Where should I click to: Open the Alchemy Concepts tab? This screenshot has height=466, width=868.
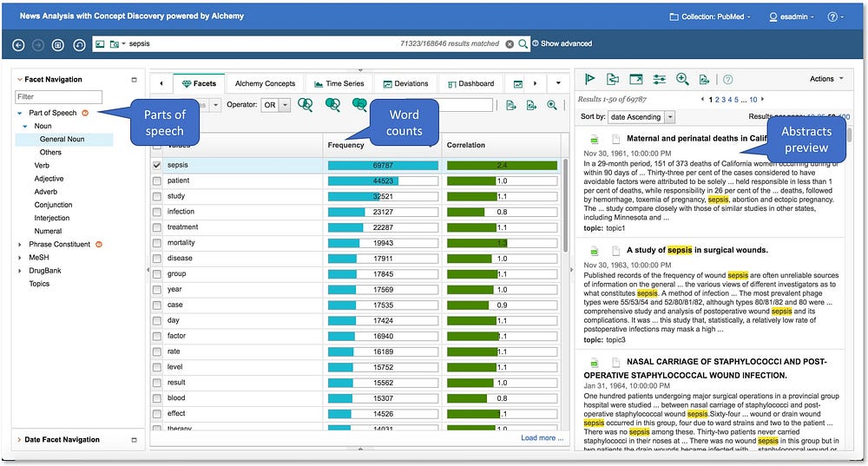(265, 83)
